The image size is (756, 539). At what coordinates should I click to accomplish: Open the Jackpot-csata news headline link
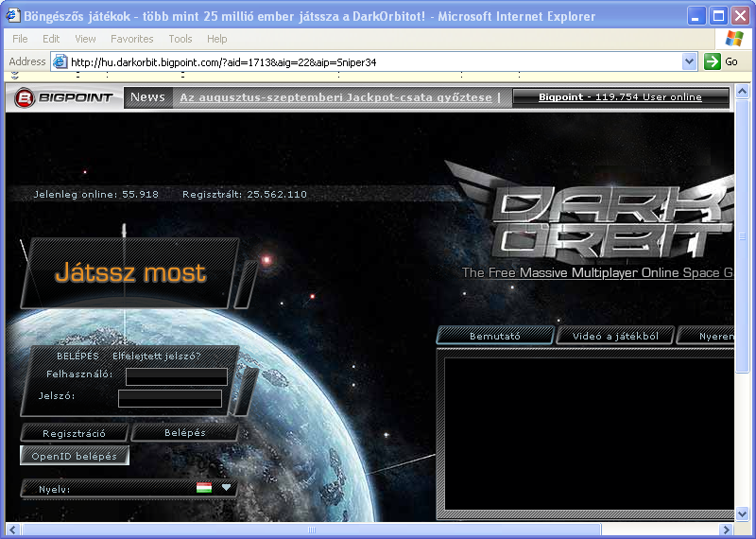tap(335, 97)
